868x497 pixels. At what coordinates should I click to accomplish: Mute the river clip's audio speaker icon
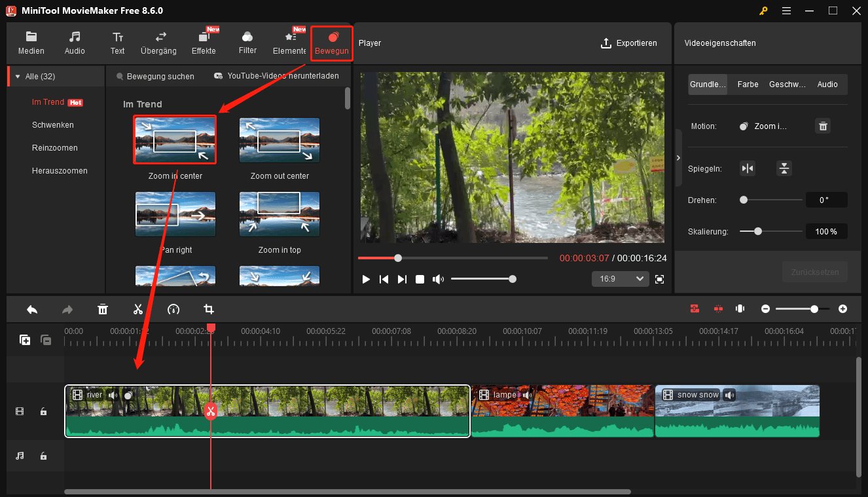[113, 395]
